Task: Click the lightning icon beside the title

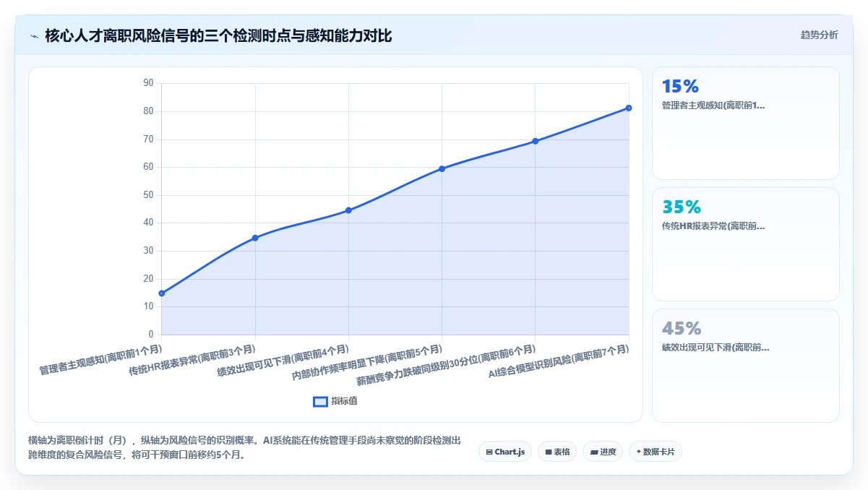Action: click(34, 35)
